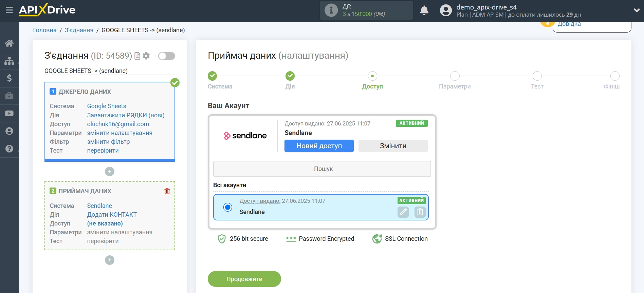This screenshot has height=293, width=644.
Task: Open the Google Sheets system link
Action: point(107,106)
